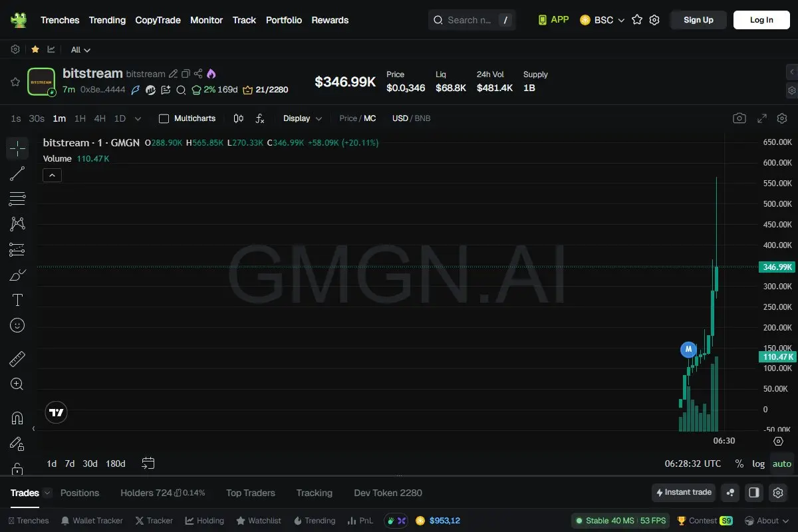Switch chart mode to Price
The width and height of the screenshot is (798, 532).
(348, 118)
